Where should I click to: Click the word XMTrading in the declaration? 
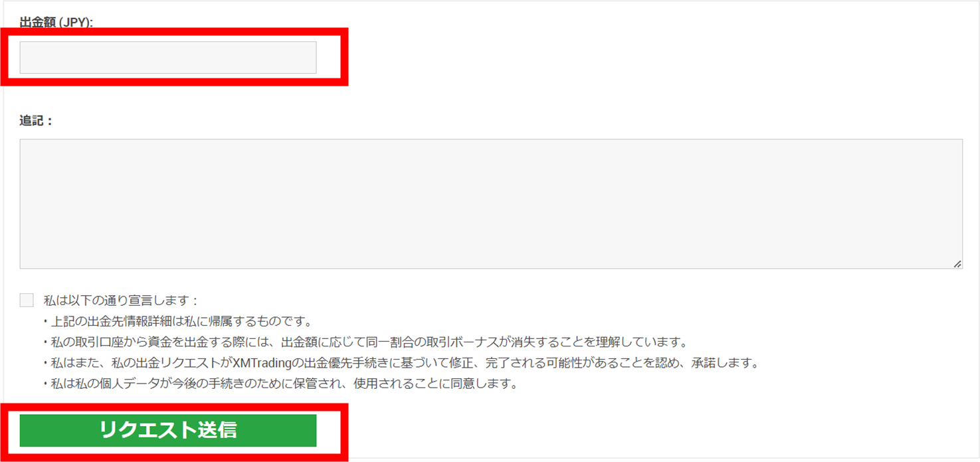click(x=262, y=363)
